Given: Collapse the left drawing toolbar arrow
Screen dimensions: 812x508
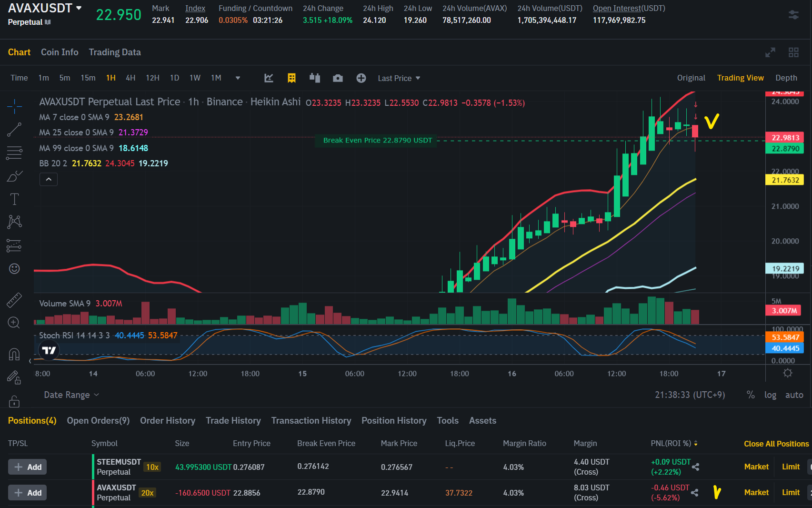Looking at the screenshot, I should point(30,361).
